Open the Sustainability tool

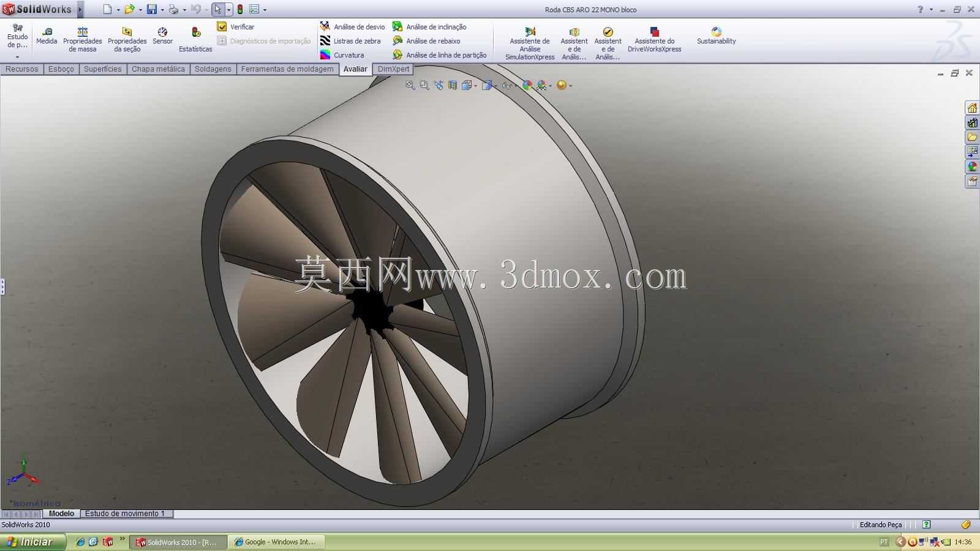tap(716, 36)
